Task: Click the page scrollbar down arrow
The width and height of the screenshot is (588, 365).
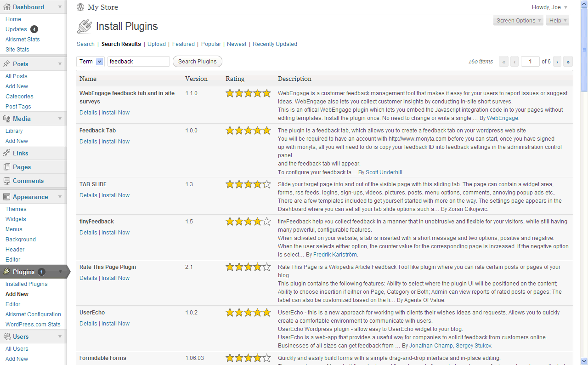Action: (584, 361)
